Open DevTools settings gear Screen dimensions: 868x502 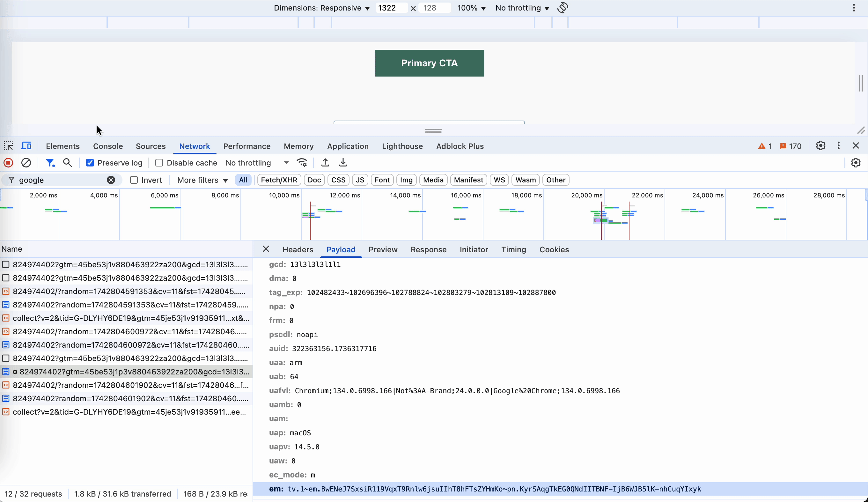point(821,146)
